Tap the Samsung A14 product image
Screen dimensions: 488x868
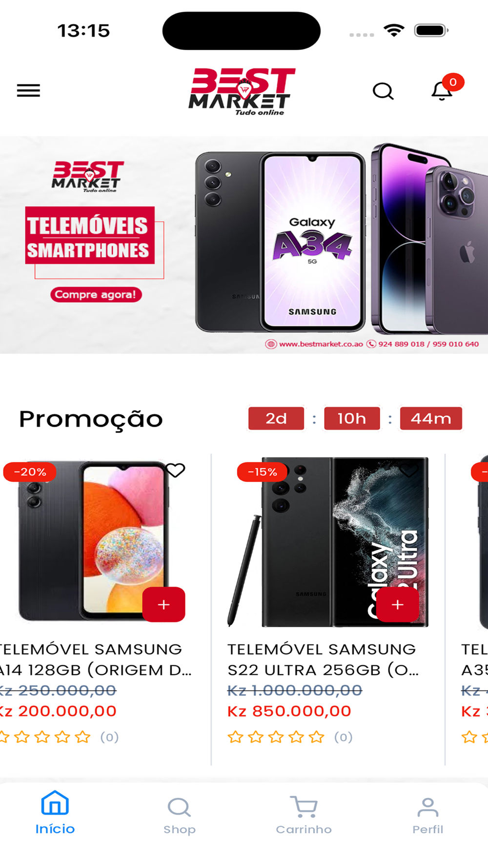tap(94, 541)
